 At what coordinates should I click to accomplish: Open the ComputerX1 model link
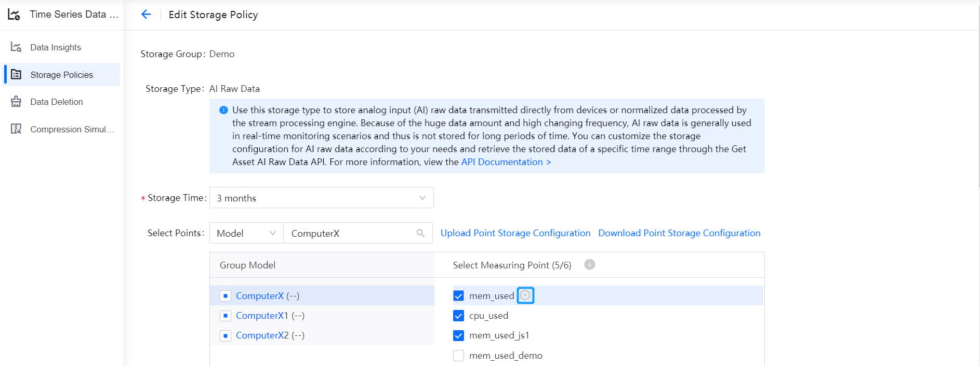coord(262,316)
